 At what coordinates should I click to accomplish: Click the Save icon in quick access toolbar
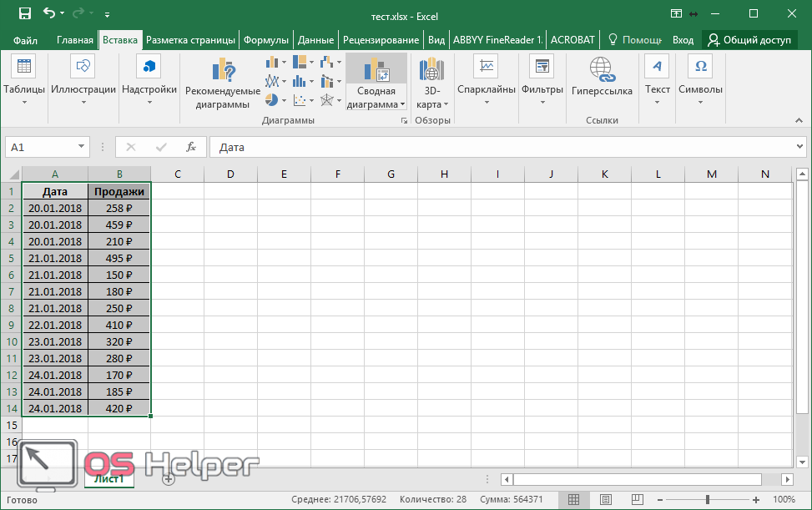tap(25, 14)
